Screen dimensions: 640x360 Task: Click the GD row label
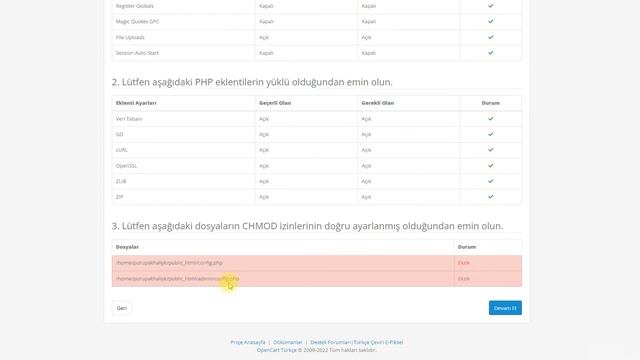[x=119, y=134]
